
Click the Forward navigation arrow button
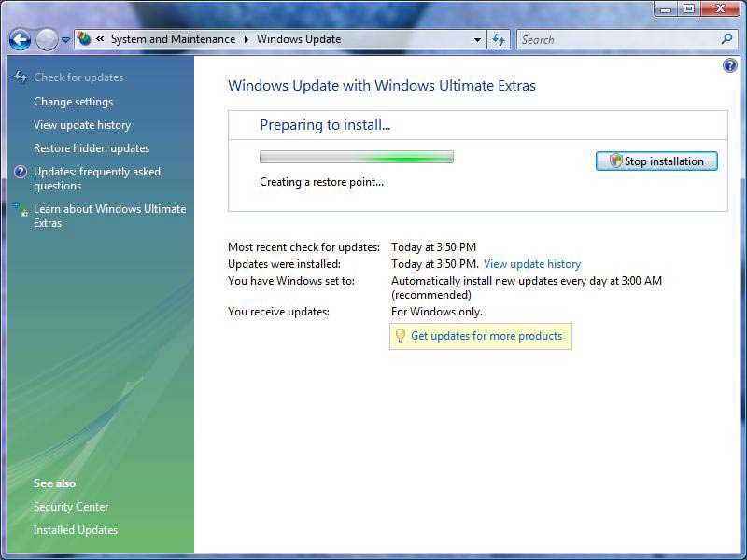tap(47, 39)
